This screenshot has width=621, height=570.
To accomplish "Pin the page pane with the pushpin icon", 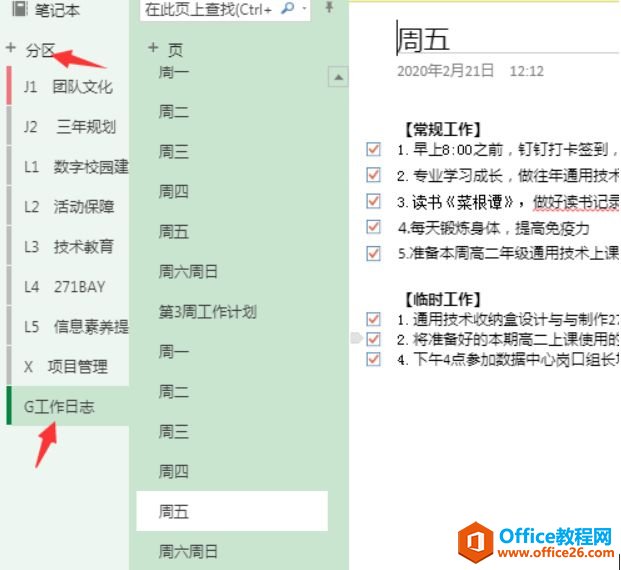I will 329,7.
